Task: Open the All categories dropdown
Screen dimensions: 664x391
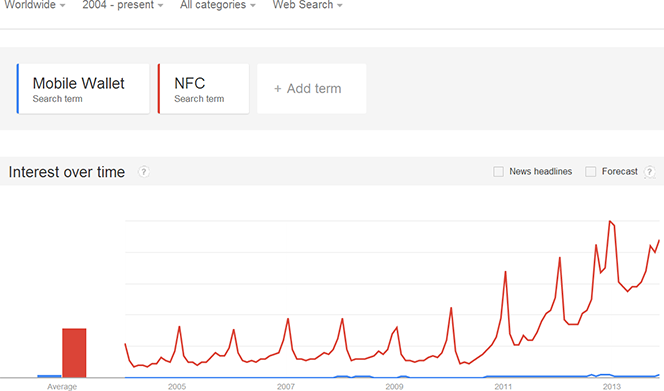Action: [x=218, y=5]
